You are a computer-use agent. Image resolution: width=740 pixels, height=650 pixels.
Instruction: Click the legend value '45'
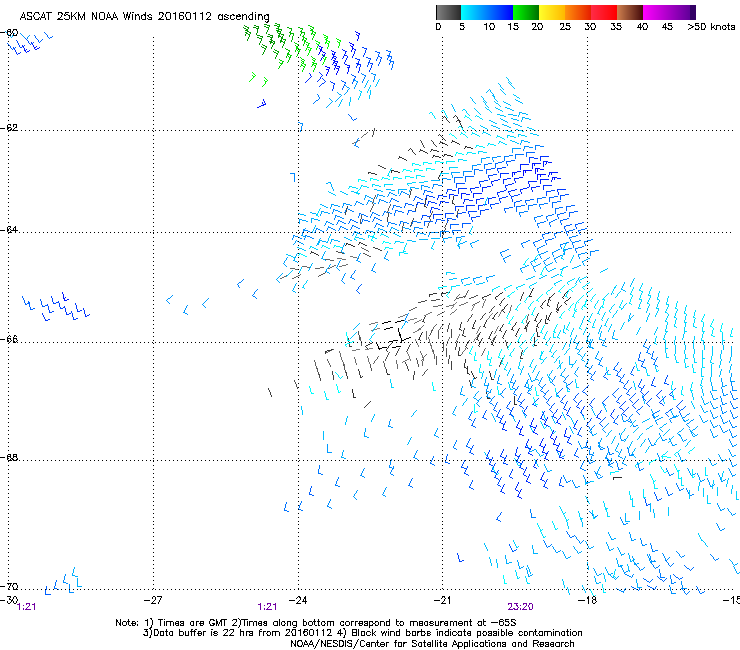(667, 27)
